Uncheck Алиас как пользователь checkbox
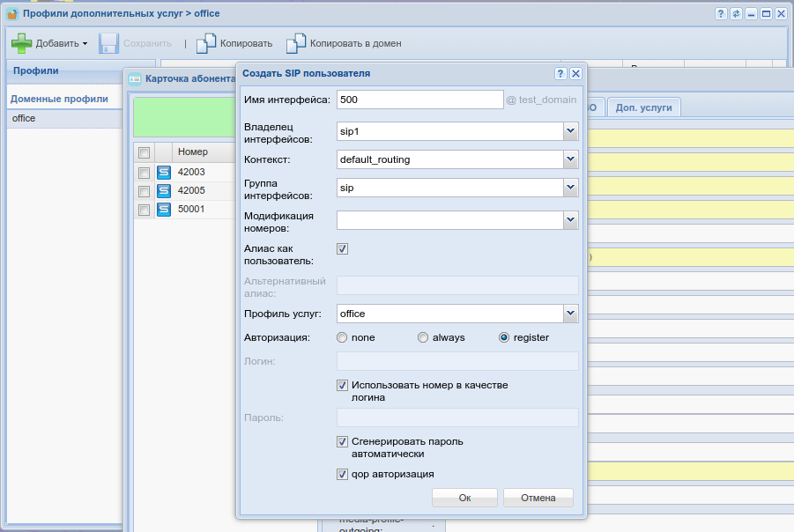The image size is (794, 532). click(343, 249)
